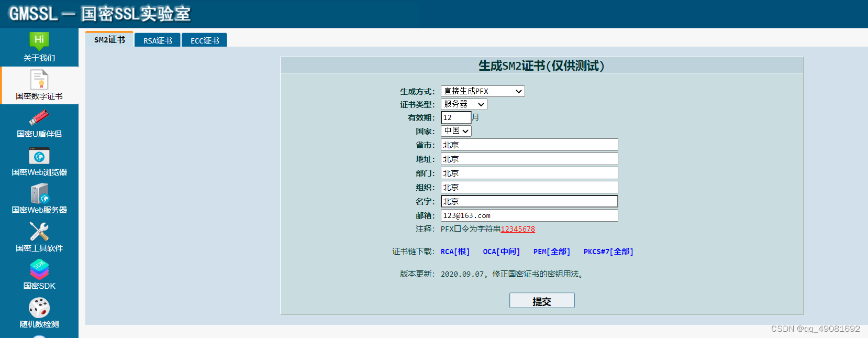The width and height of the screenshot is (868, 338).
Task: Open the 随机数检测 dice icon
Action: (x=39, y=308)
